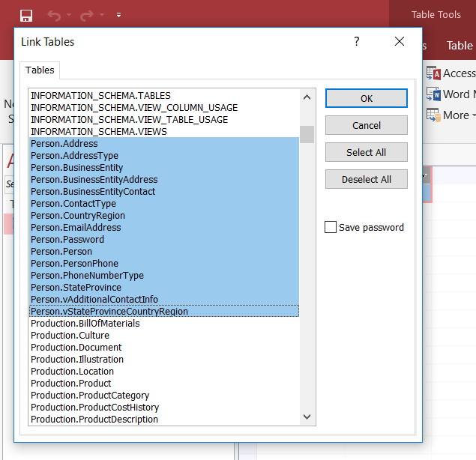Click the Redo arrow icon
Viewport: 476px width, 460px height.
(85, 15)
